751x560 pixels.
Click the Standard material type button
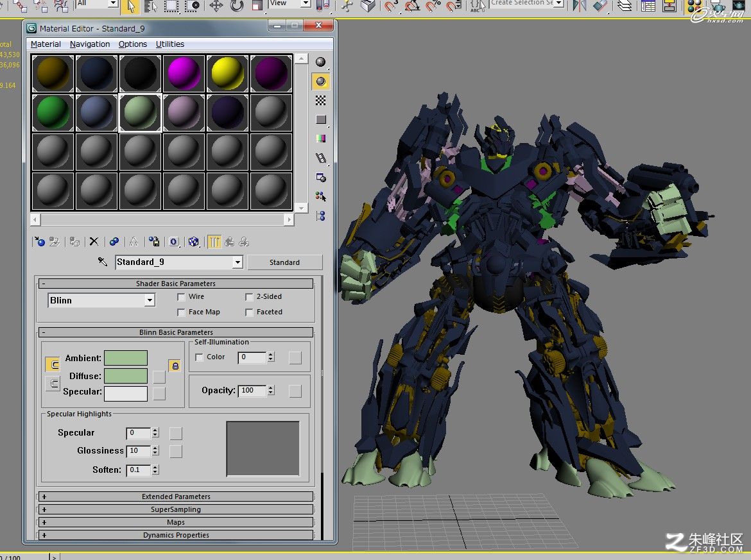tap(284, 262)
